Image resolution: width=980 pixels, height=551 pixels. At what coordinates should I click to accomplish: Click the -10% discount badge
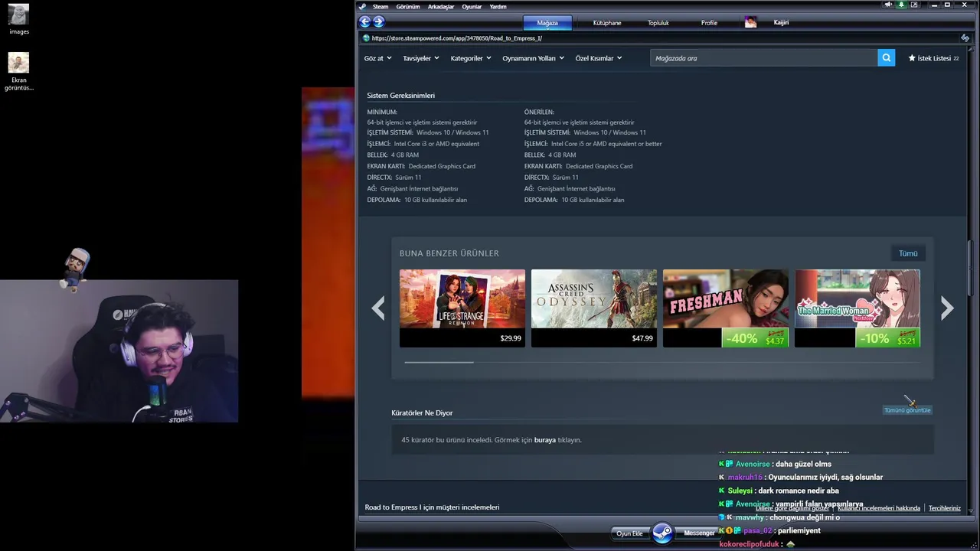point(874,338)
